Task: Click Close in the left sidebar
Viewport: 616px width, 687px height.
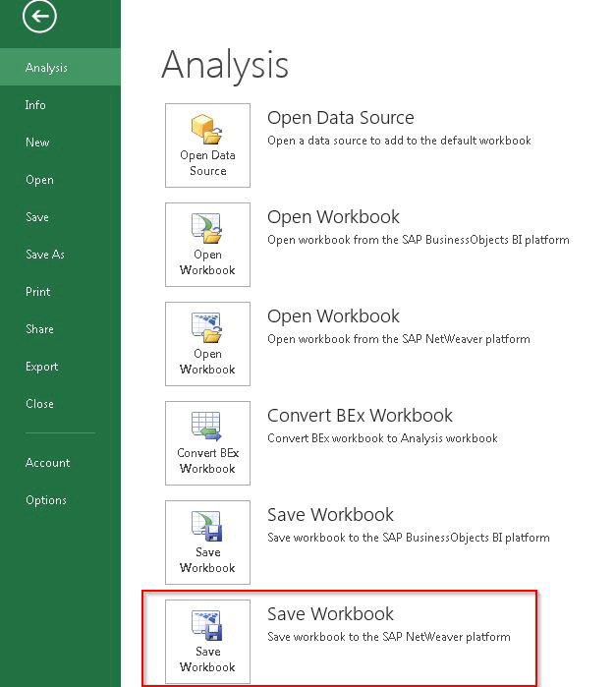Action: point(39,404)
